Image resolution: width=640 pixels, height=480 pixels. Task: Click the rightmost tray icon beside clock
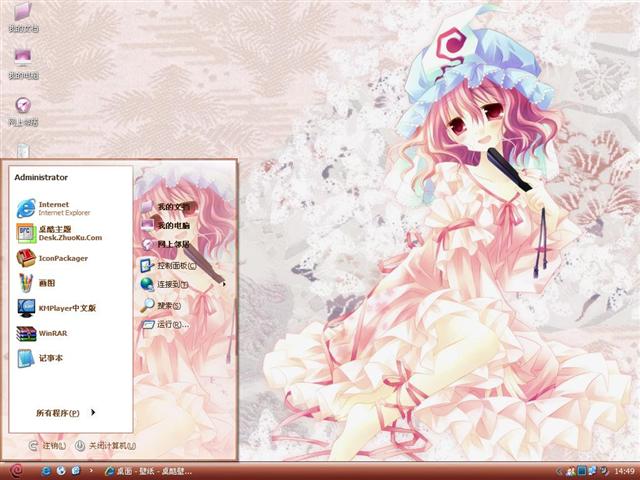click(604, 471)
